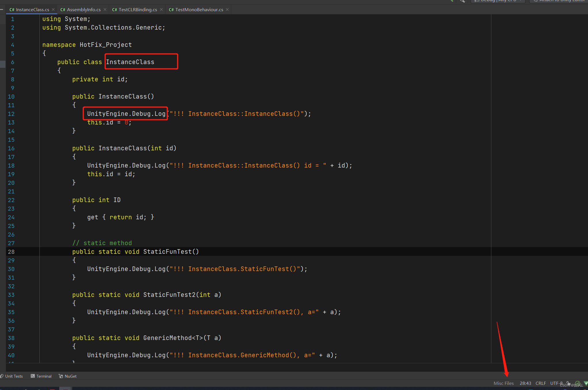Screen dimensions: 588x390
Task: Close the AssemblyInfo.cs tab
Action: [x=105, y=9]
